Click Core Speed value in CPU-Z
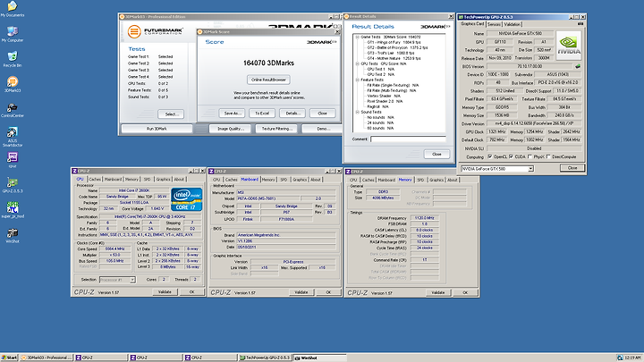Image resolution: width=644 pixels, height=362 pixels. coord(115,249)
